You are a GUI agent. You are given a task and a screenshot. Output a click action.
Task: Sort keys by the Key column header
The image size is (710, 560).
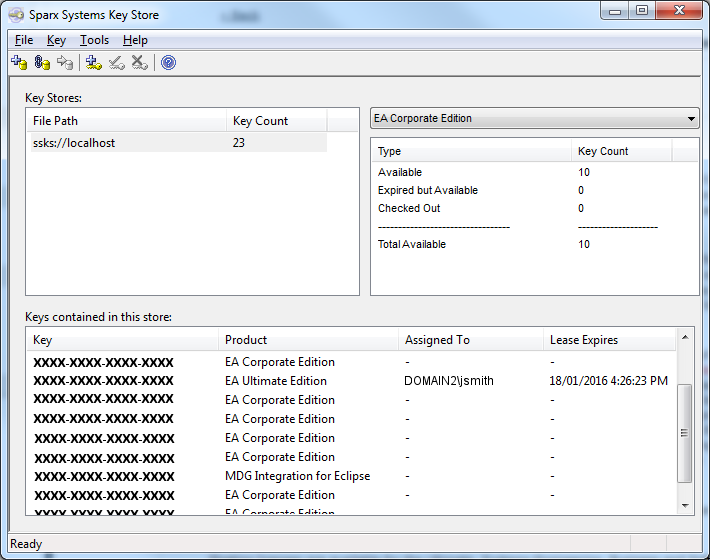[122, 340]
